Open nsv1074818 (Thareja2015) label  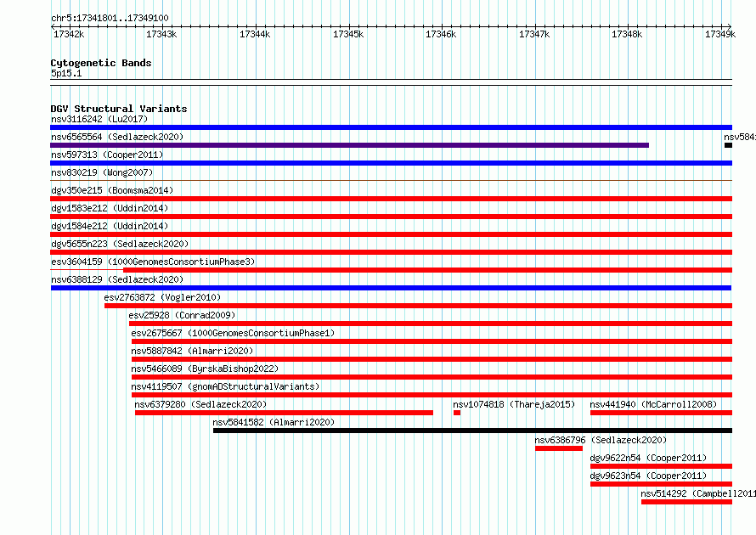click(x=514, y=404)
